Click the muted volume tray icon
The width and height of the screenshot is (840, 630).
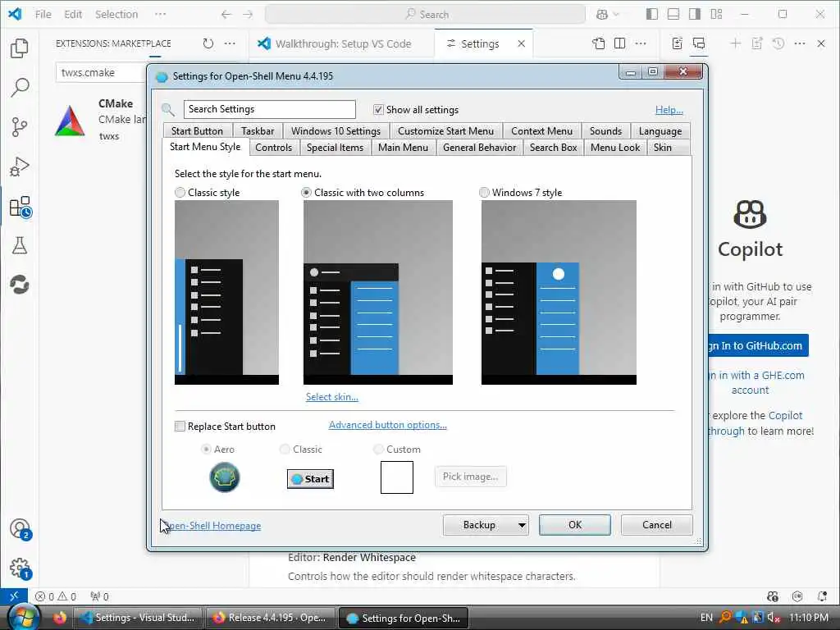[x=773, y=618]
